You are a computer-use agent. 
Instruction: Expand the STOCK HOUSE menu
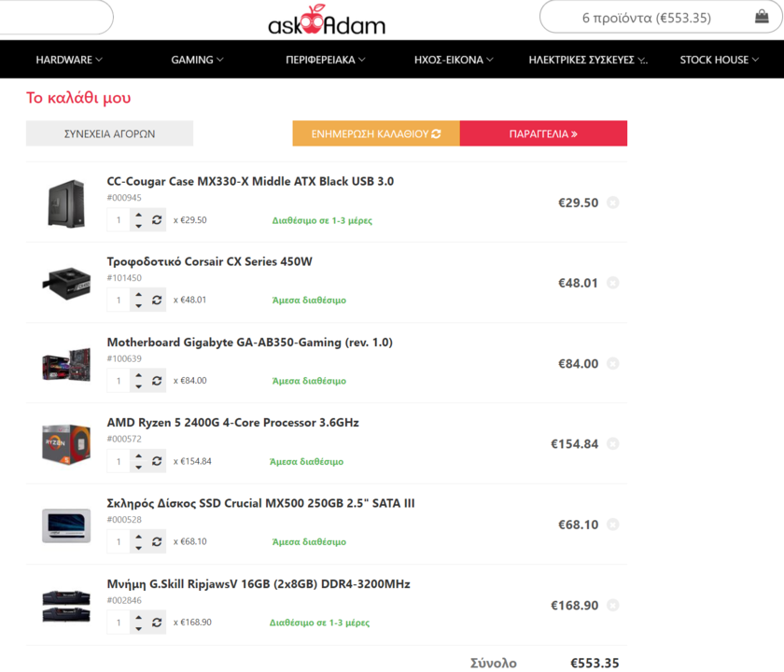(x=719, y=60)
